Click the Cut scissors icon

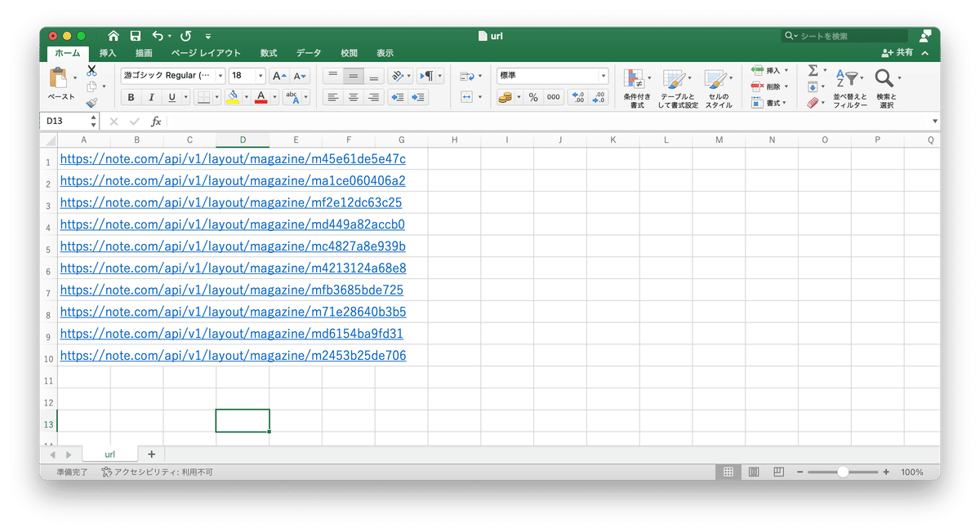[x=91, y=71]
